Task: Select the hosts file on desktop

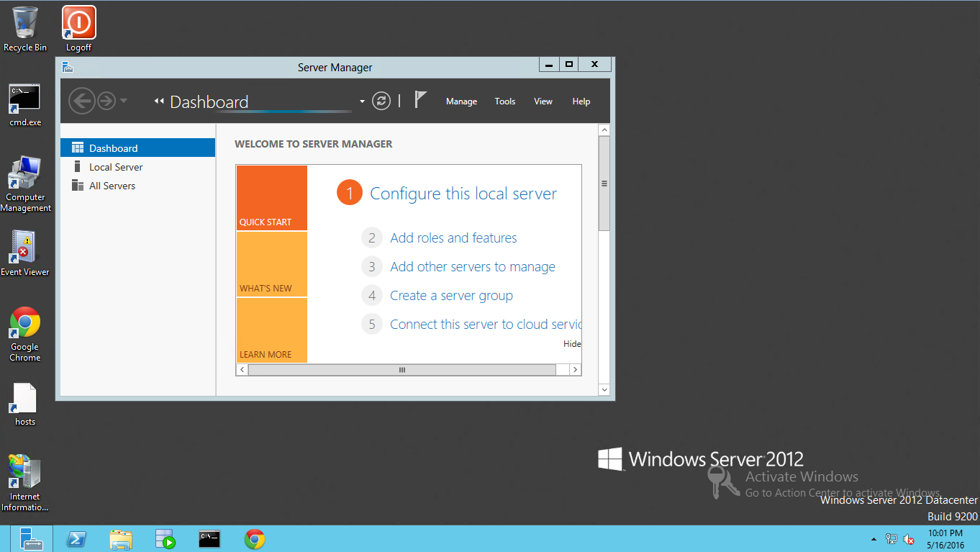Action: click(x=25, y=404)
